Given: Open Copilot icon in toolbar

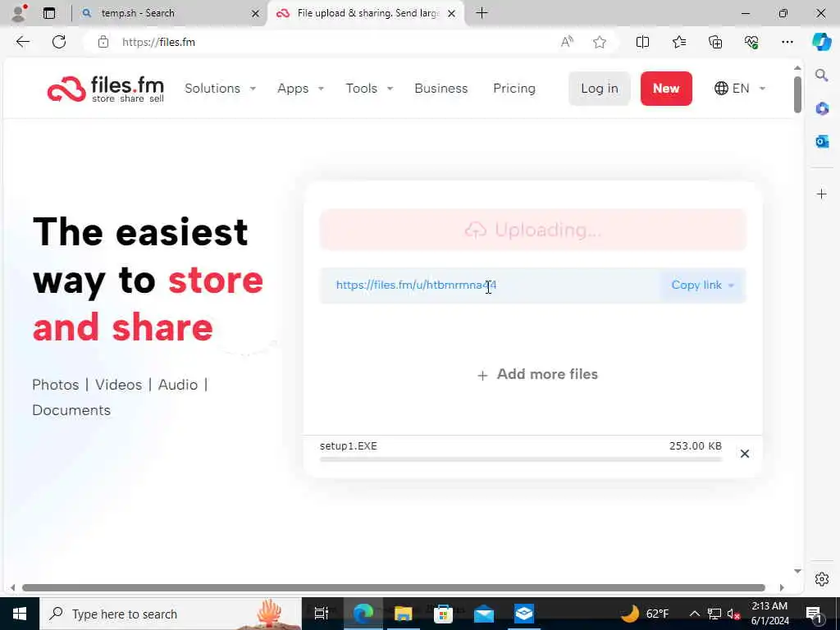Looking at the screenshot, I should tap(821, 42).
